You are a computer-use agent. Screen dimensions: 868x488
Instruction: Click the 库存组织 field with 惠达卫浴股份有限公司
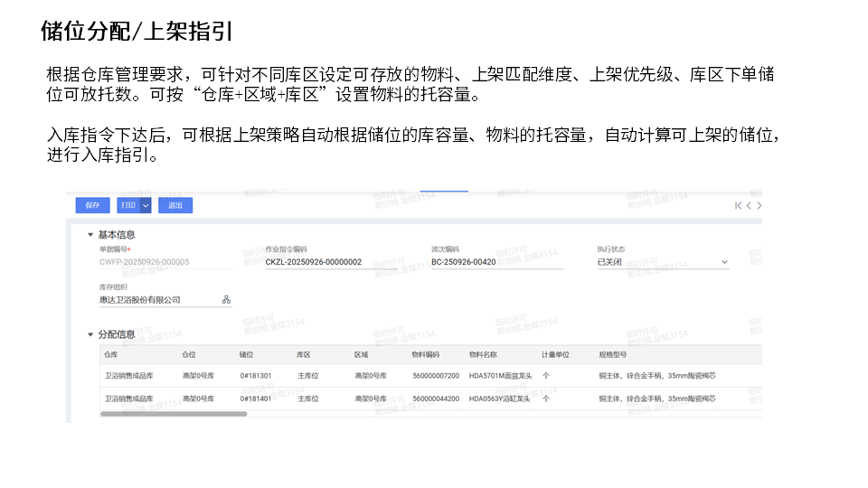pos(156,300)
